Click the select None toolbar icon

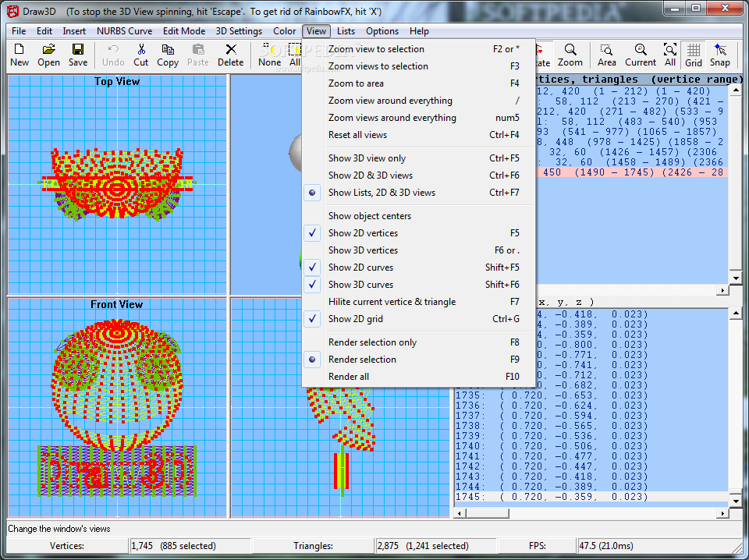click(270, 55)
